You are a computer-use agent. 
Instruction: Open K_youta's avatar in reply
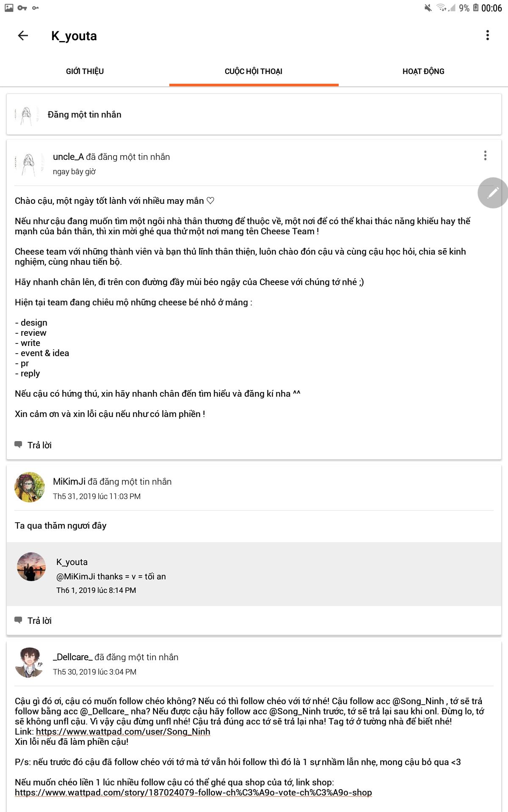tap(31, 567)
